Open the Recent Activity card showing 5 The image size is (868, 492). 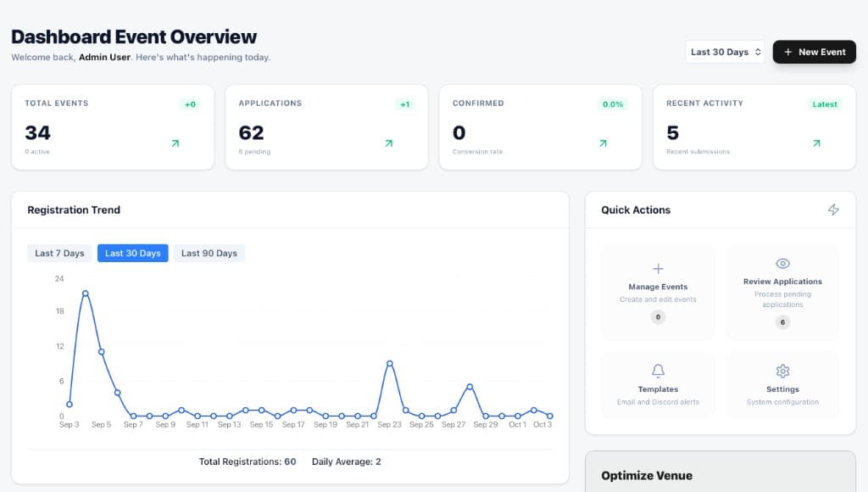(754, 127)
